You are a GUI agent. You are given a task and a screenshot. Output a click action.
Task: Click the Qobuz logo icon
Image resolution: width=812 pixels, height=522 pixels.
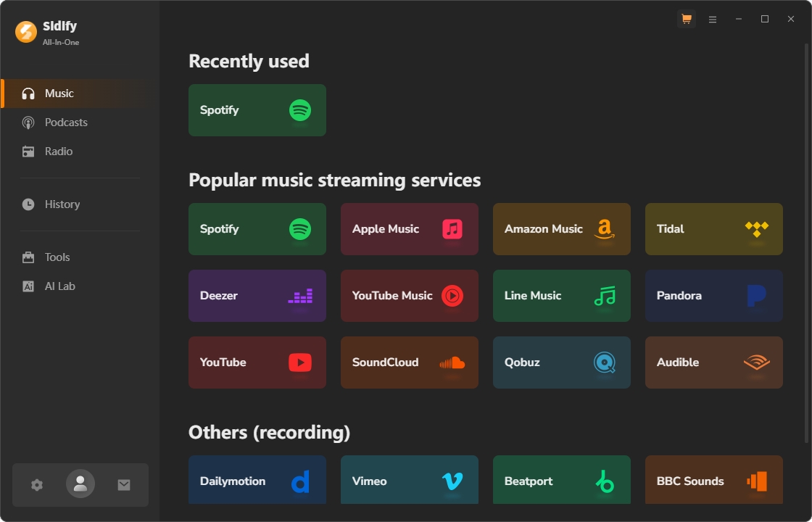click(x=605, y=362)
